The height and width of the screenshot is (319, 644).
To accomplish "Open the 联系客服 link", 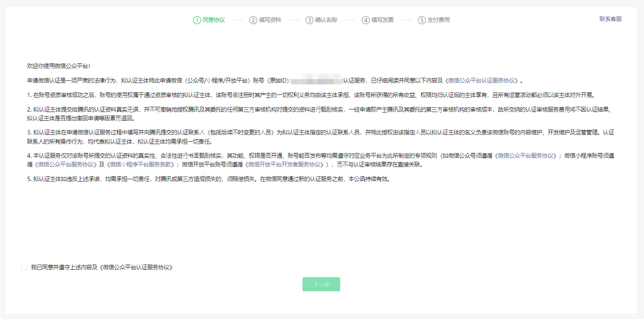I will 611,19.
